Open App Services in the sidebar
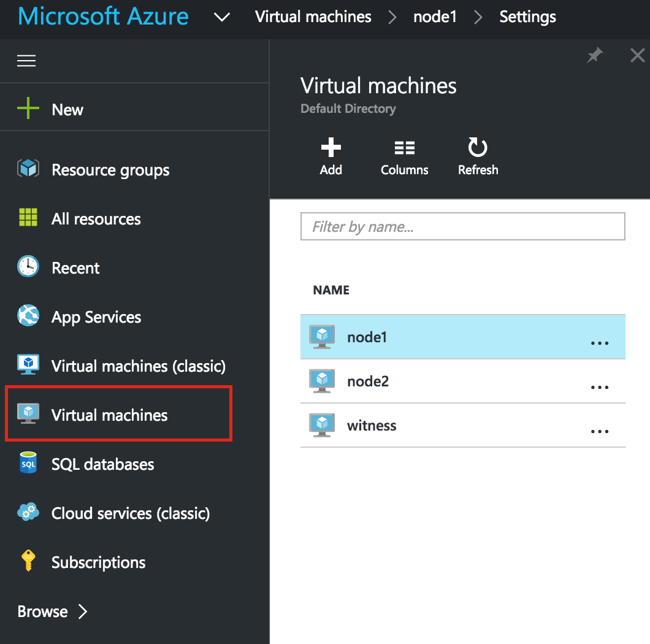Viewport: 650px width, 644px height. (x=96, y=317)
